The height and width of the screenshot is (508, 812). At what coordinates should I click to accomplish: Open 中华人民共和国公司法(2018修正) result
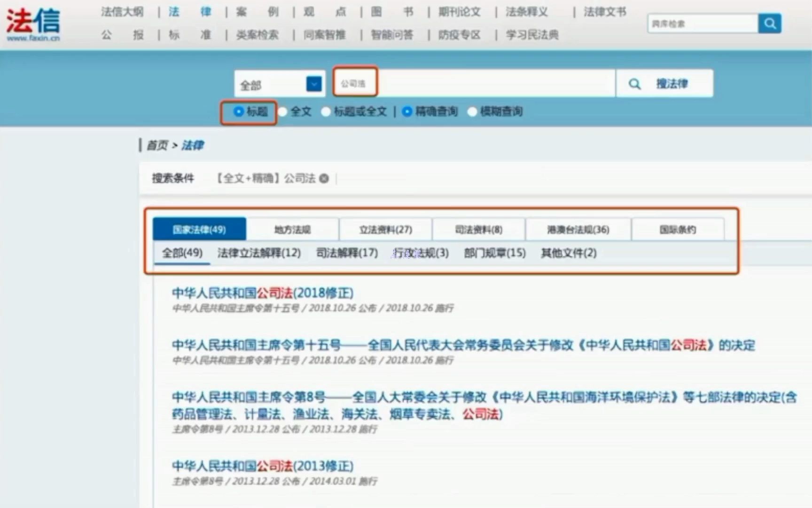(263, 293)
